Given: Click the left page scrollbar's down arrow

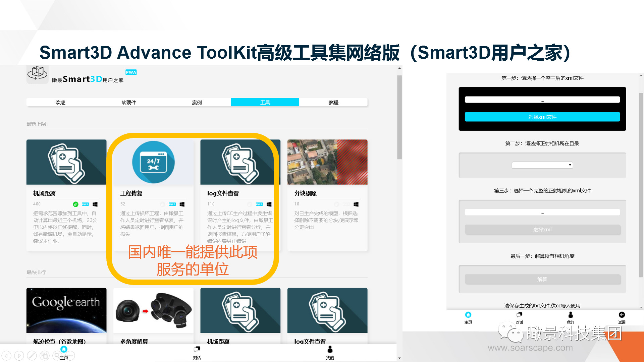Looking at the screenshot, I should pos(399,358).
